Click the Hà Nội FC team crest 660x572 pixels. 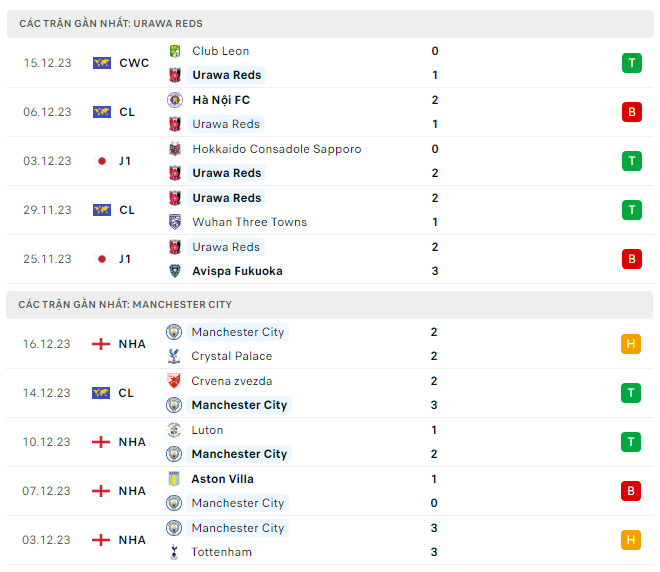click(x=174, y=100)
